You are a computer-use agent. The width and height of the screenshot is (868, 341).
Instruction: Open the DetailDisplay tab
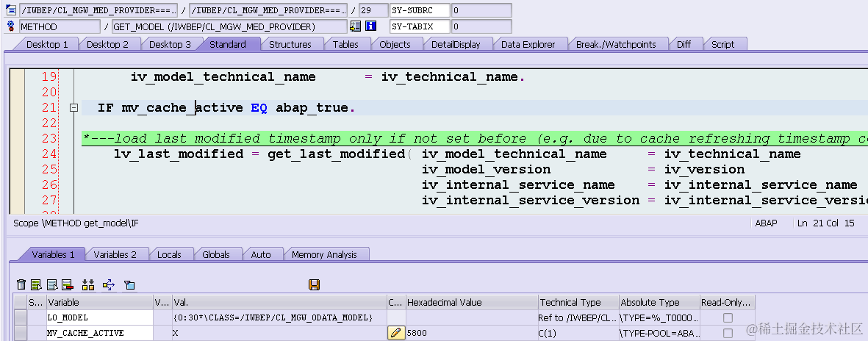click(456, 44)
